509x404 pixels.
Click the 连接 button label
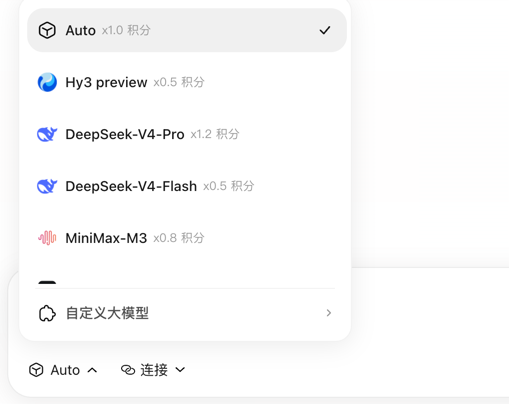coord(154,370)
